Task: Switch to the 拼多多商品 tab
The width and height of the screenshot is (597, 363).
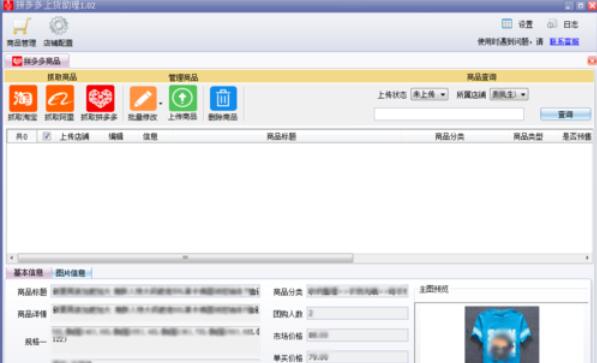Action: point(37,61)
